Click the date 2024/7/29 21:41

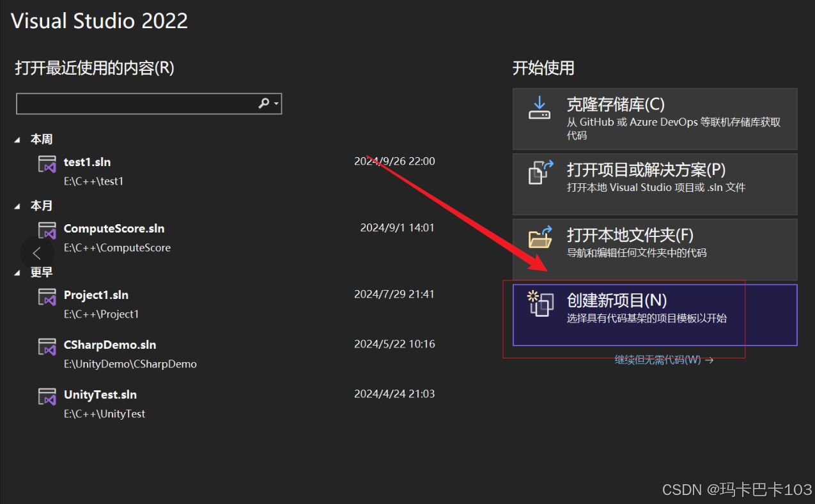tap(394, 294)
